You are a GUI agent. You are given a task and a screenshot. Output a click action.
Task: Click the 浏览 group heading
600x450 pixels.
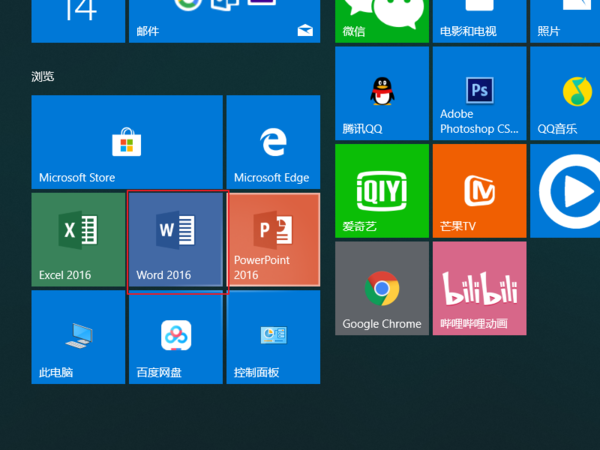coord(42,77)
